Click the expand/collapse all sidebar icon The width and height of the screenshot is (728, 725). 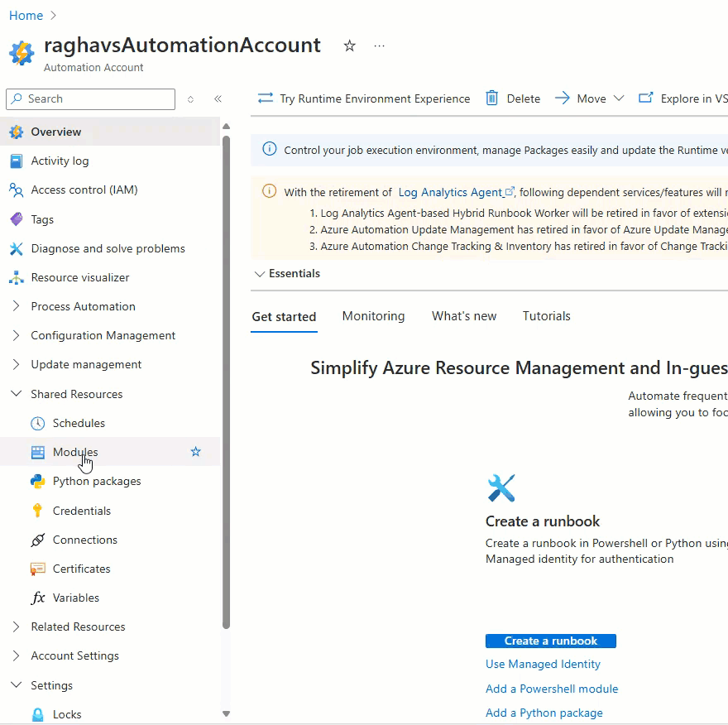[x=190, y=99]
